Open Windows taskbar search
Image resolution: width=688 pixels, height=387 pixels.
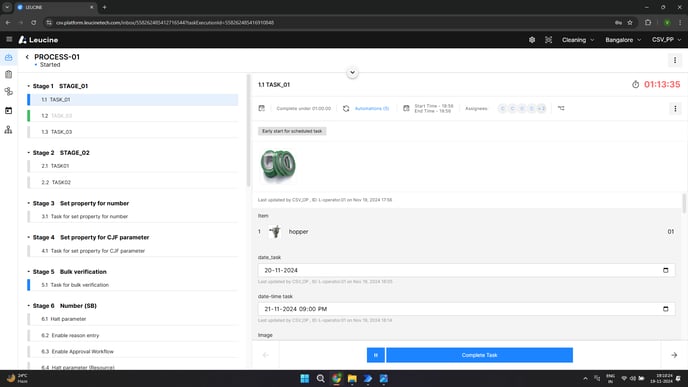pos(321,379)
